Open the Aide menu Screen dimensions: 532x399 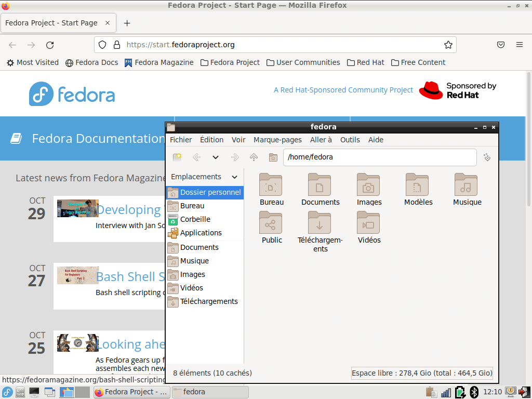tap(376, 140)
